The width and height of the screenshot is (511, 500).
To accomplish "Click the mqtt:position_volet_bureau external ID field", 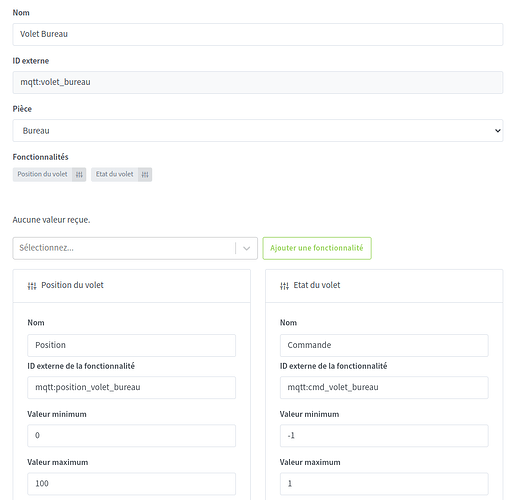I will tap(131, 387).
